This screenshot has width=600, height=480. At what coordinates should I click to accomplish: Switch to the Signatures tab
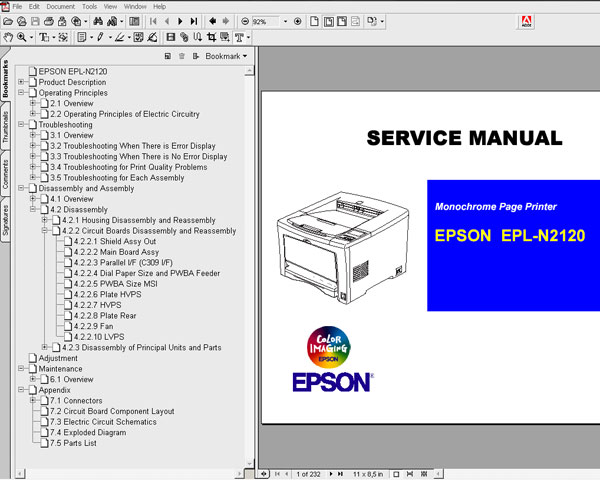point(5,220)
